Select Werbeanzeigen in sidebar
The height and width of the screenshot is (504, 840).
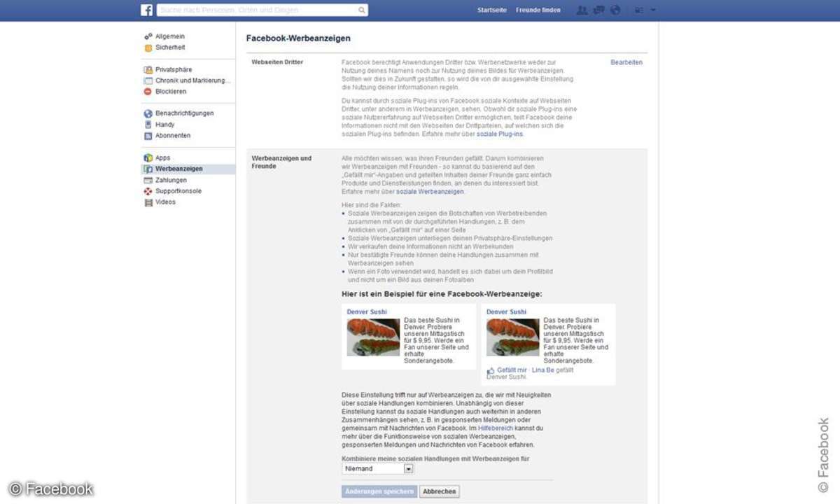[x=188, y=169]
